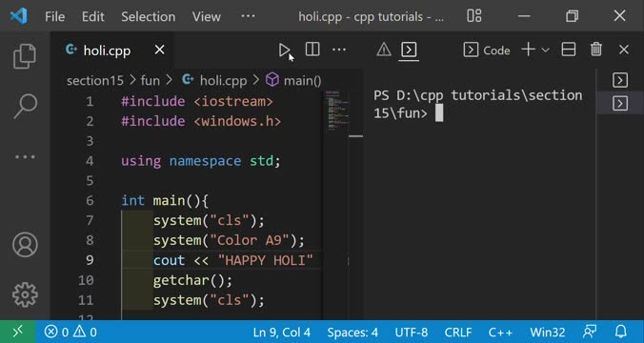The height and width of the screenshot is (343, 644).
Task: Click the editor vertical scrollbar marker
Action: click(355, 136)
